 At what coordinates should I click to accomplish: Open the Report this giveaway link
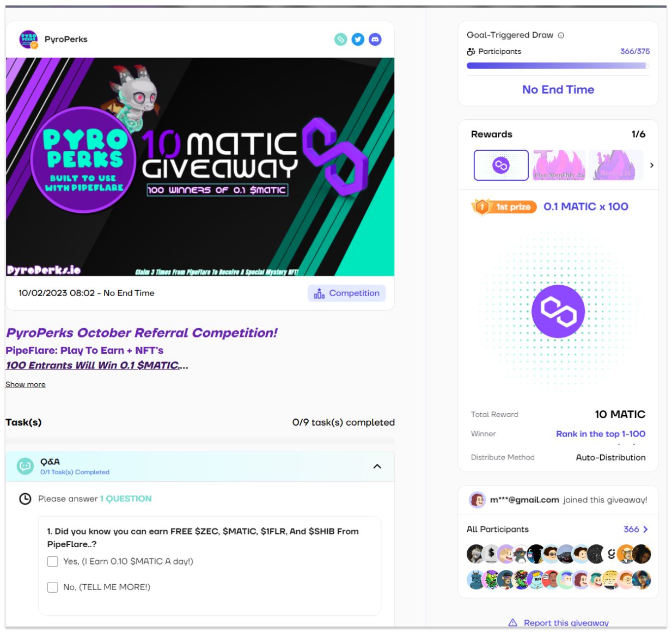tap(566, 623)
